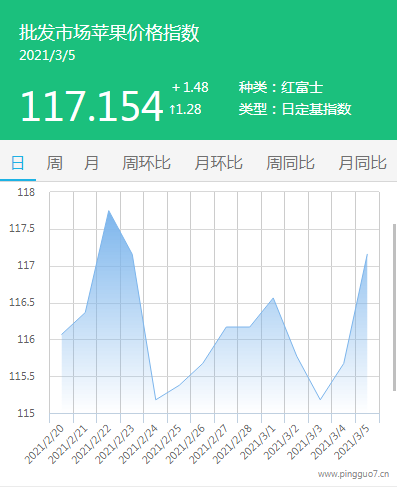
Task: Open the 周环比 tab
Action: pos(146,163)
